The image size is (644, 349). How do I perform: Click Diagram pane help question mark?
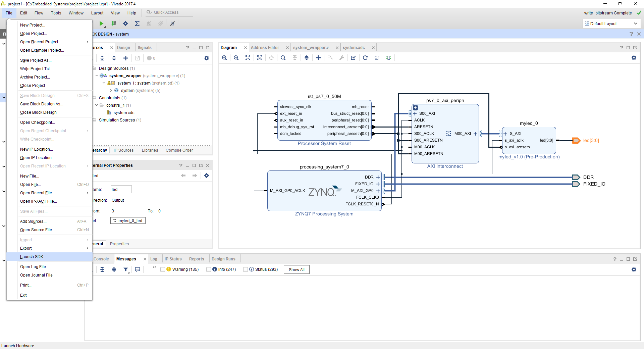tap(622, 48)
